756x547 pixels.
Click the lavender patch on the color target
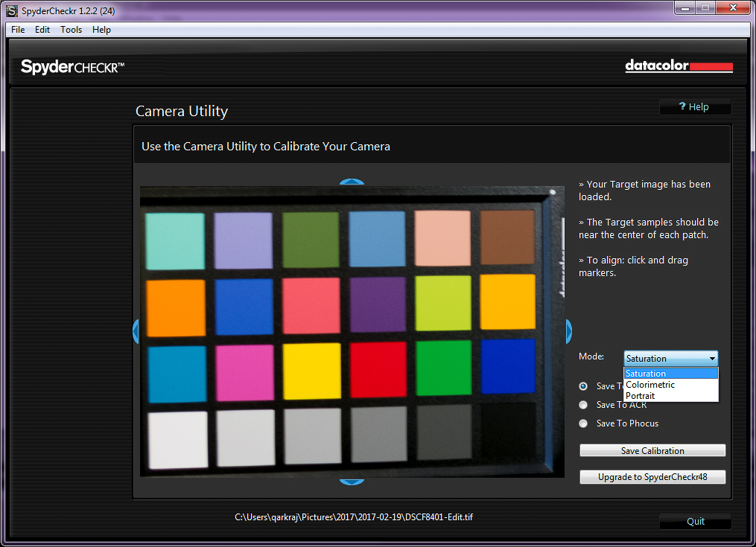coord(244,240)
